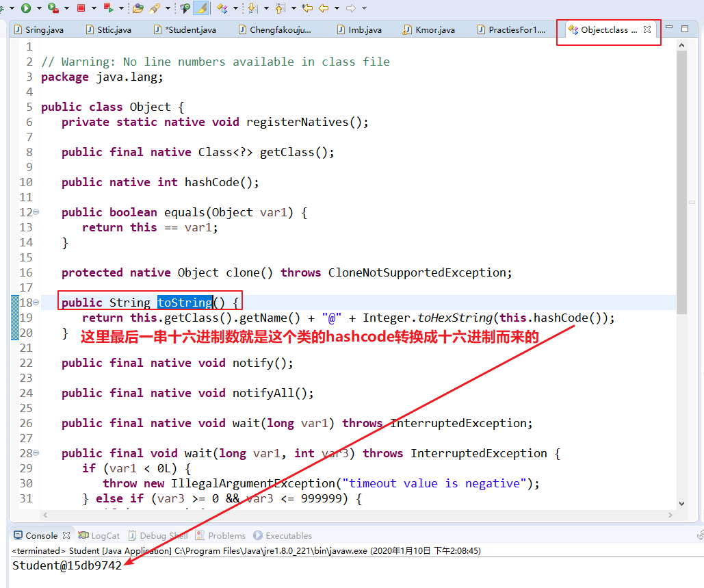Click the Next Annotation down-arrow icon
Image resolution: width=704 pixels, height=588 pixels.
[x=252, y=8]
